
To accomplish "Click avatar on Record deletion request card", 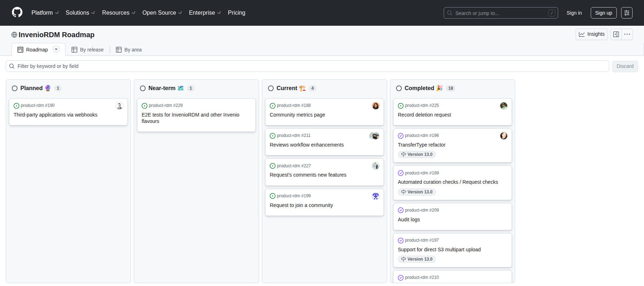I will point(504,106).
